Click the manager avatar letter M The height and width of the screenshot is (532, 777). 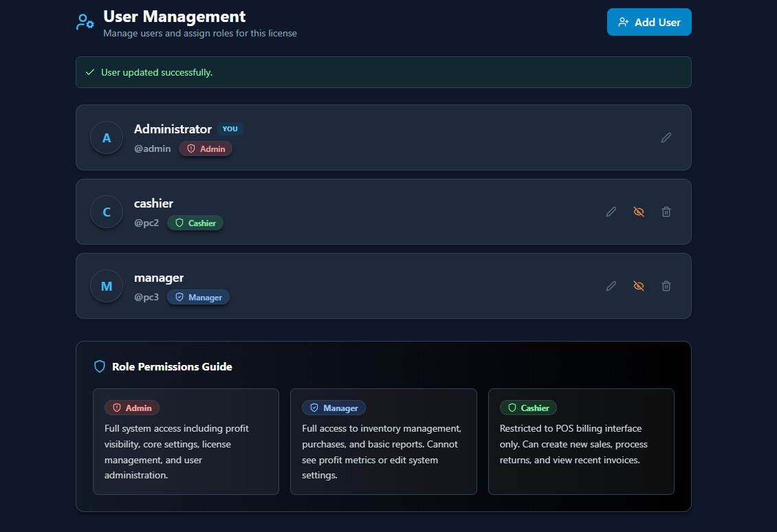(x=107, y=287)
